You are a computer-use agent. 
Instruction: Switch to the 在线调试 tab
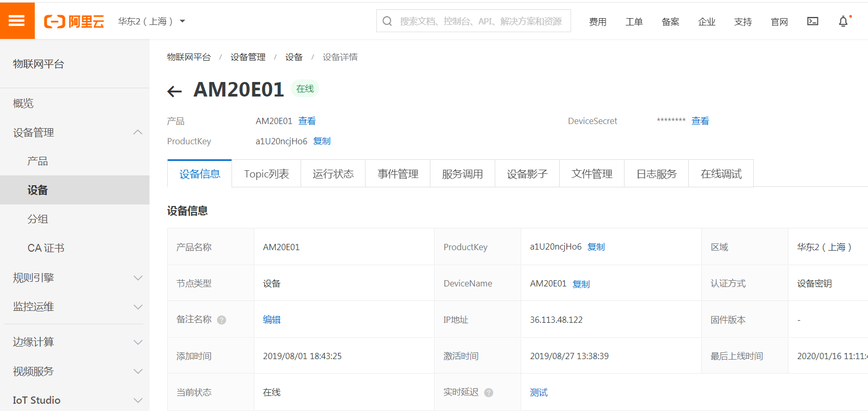click(721, 174)
